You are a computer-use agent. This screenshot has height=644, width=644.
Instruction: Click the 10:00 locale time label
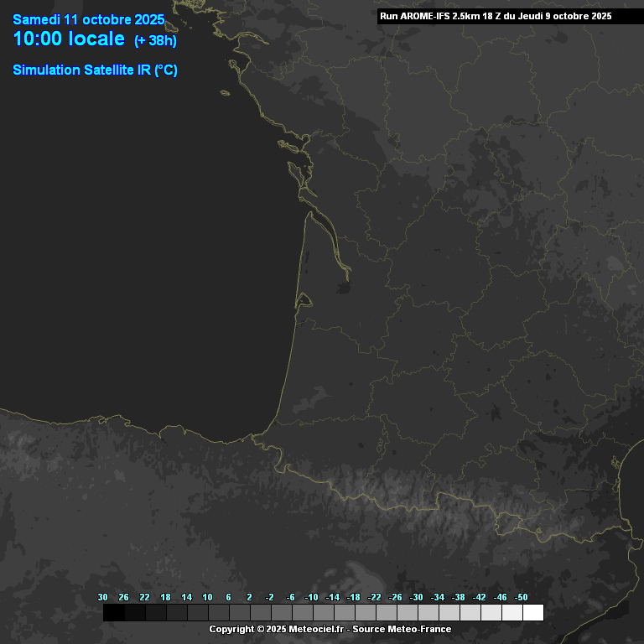coord(69,39)
